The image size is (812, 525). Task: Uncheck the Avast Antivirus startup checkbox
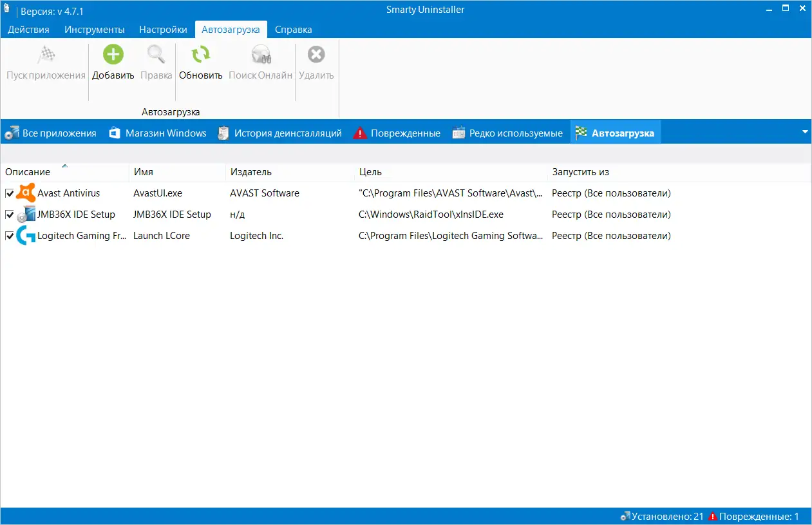pos(10,193)
